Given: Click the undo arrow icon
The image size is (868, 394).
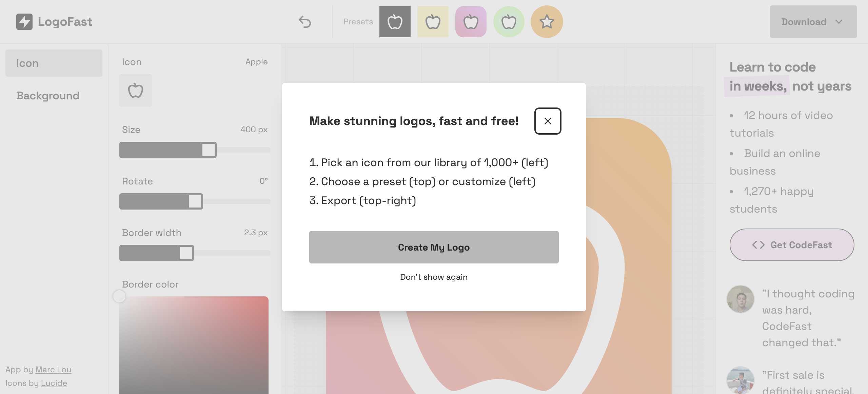Looking at the screenshot, I should [304, 22].
